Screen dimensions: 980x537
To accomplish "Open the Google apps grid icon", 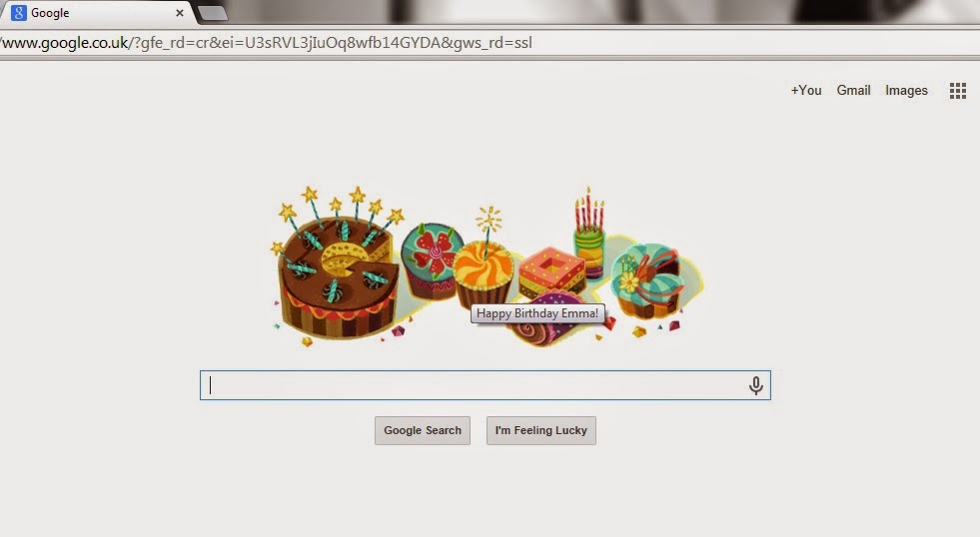I will coord(957,91).
